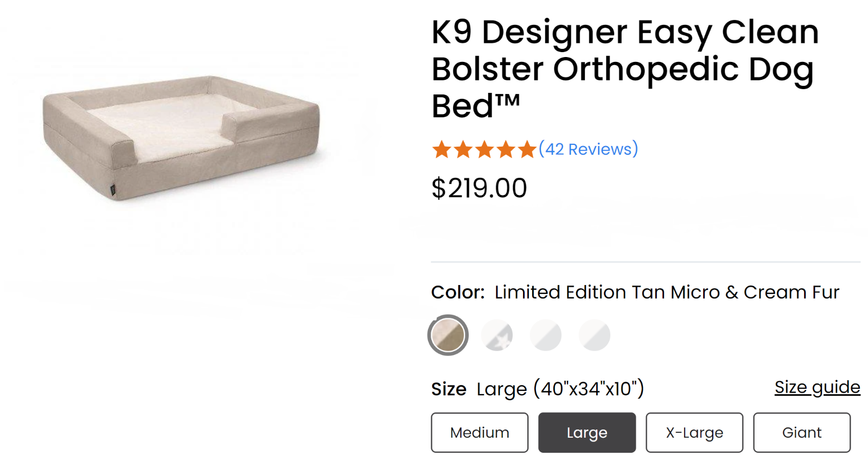Open the 42 Reviews link
Screen dimensions: 868x467
(589, 149)
